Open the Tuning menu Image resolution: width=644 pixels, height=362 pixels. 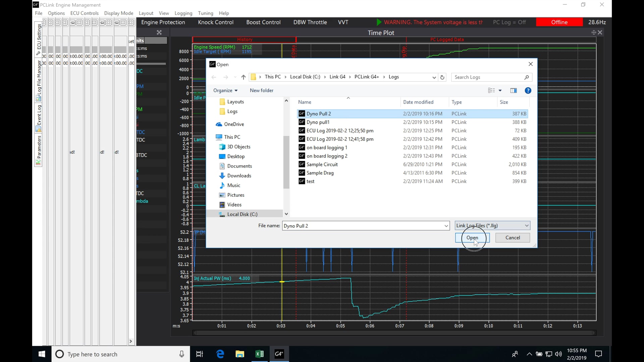206,13
